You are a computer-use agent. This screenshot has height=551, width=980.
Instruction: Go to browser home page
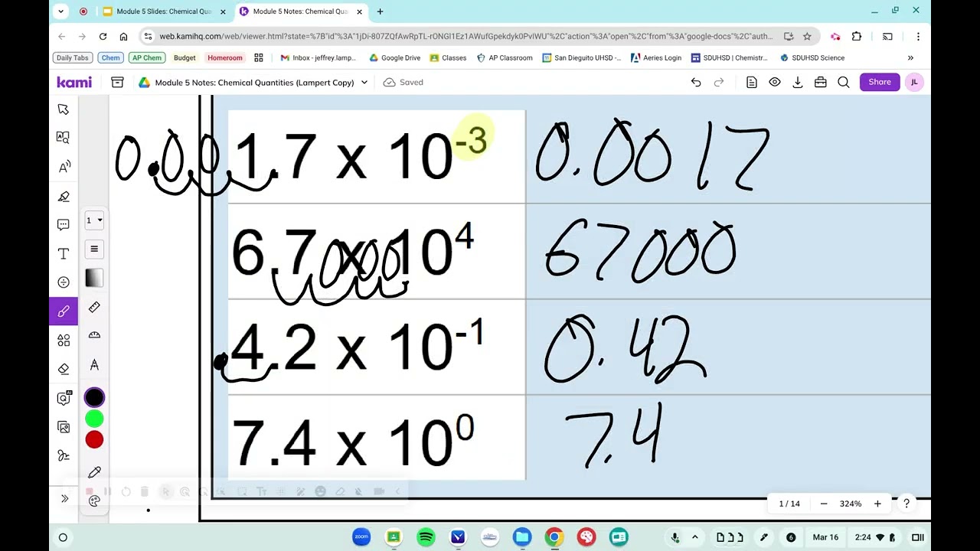[123, 36]
